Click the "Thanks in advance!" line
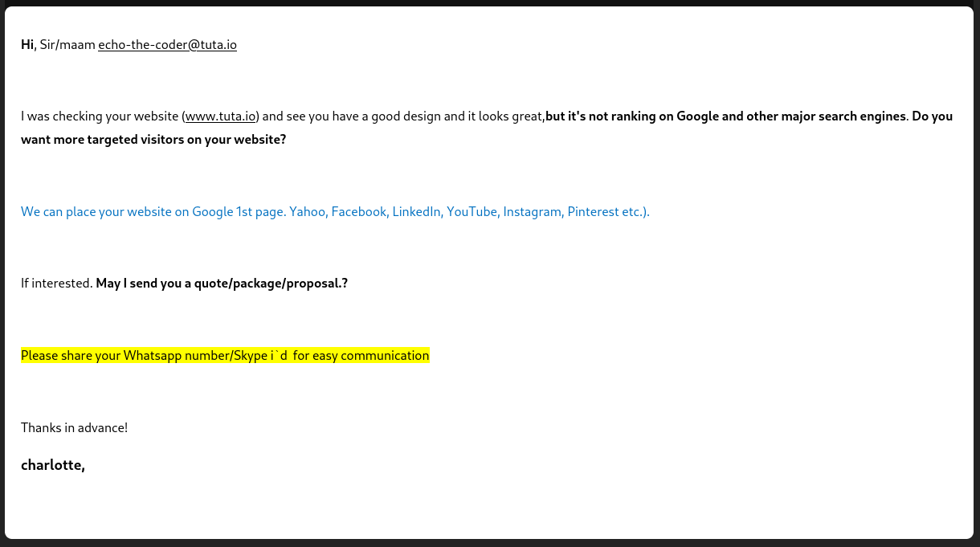Image resolution: width=980 pixels, height=547 pixels. [x=74, y=427]
